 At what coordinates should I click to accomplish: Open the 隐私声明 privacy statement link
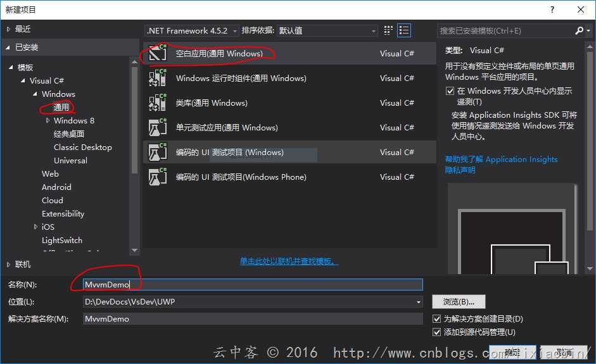point(460,170)
